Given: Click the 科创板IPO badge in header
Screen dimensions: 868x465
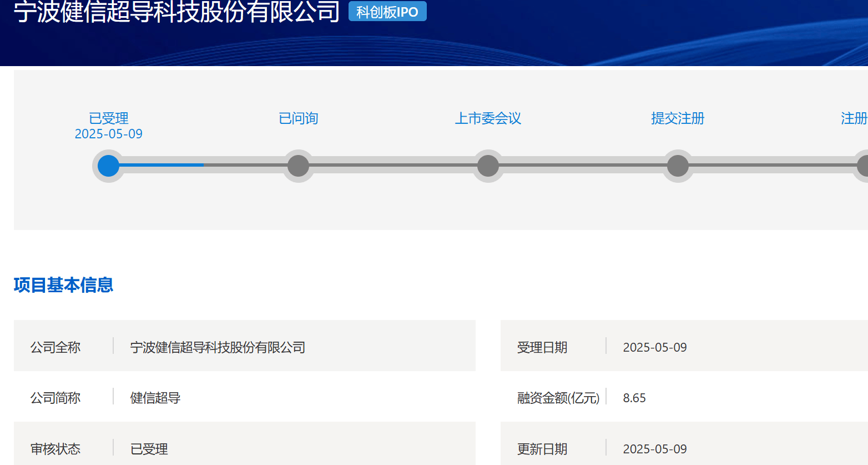Looking at the screenshot, I should [x=387, y=11].
